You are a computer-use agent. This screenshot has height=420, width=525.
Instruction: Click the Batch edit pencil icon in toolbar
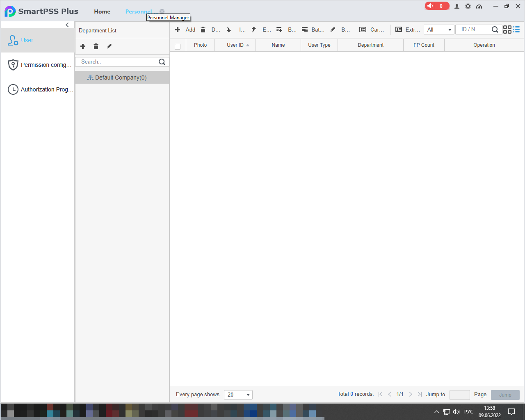[333, 30]
